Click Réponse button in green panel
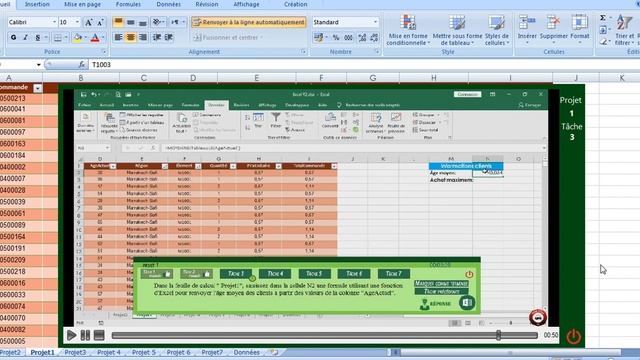This screenshot has height=360, width=640. [x=436, y=304]
